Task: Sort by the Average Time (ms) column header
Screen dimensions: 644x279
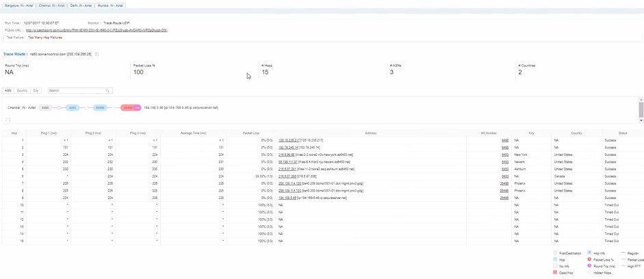Action: [x=194, y=133]
